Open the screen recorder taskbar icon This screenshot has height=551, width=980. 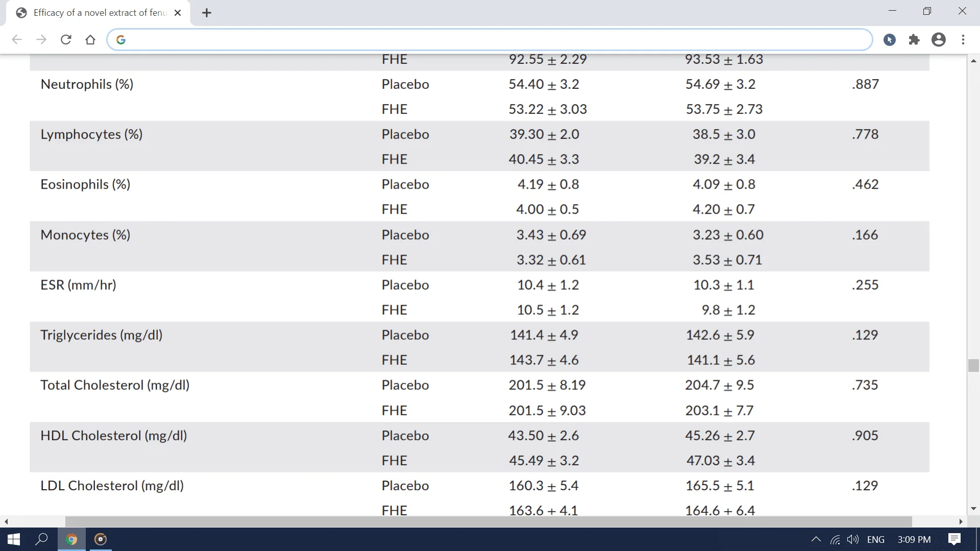101,539
